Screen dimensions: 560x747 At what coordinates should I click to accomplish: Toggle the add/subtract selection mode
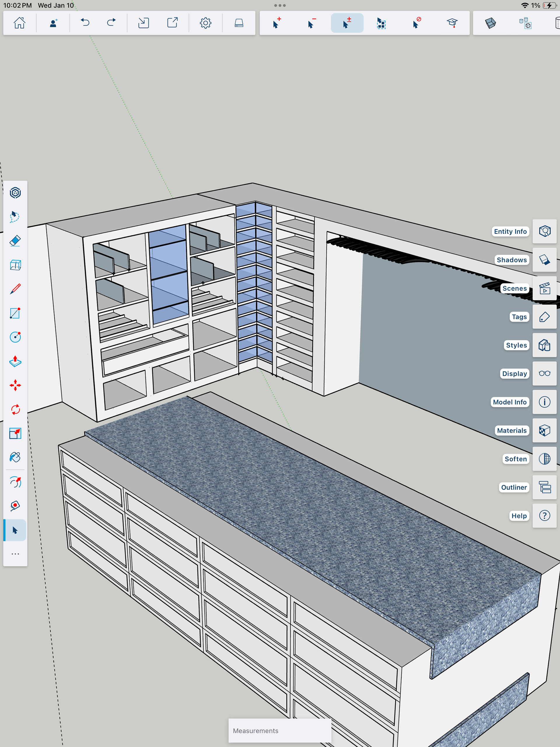coord(347,23)
